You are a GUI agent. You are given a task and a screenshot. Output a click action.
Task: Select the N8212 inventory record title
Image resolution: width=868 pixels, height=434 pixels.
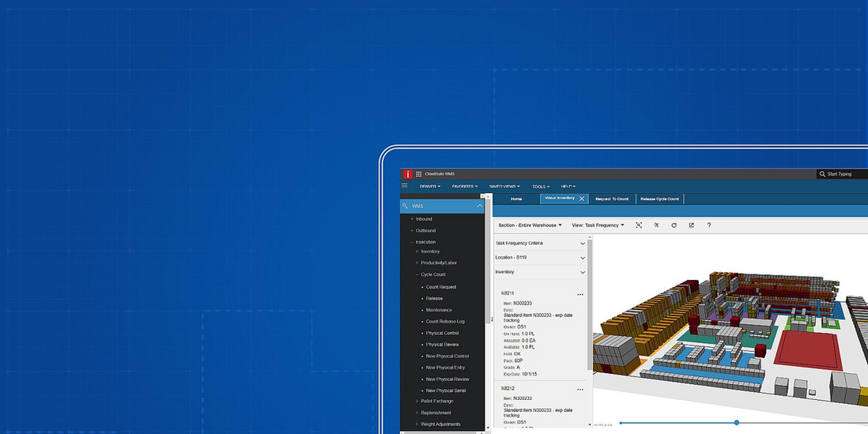(x=508, y=389)
